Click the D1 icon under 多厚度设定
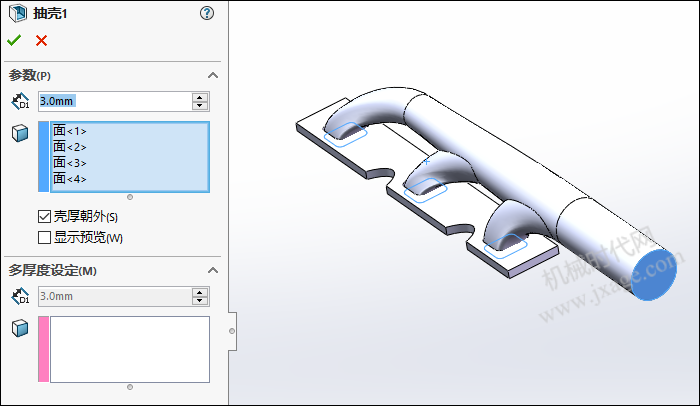The image size is (700, 406). tap(20, 296)
